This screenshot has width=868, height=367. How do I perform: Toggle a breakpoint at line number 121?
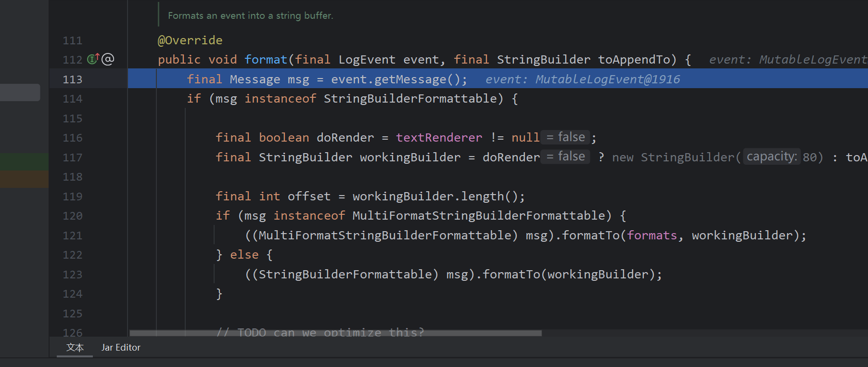[x=73, y=236]
